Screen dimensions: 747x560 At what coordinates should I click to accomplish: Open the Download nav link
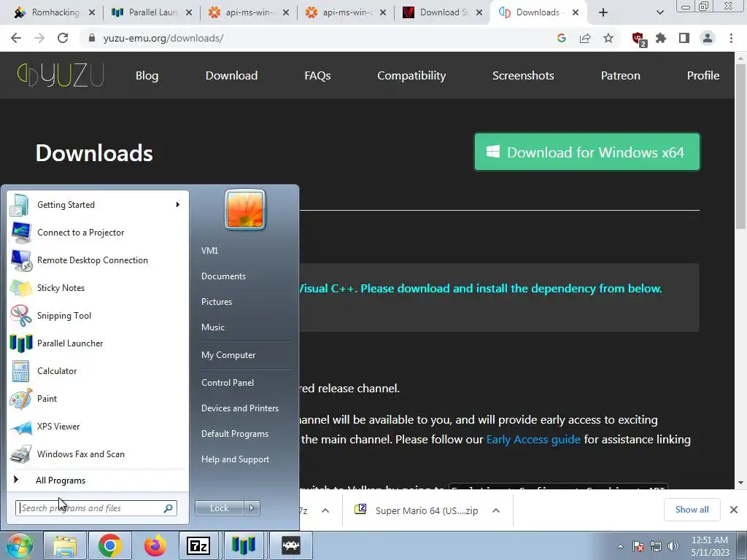point(231,76)
